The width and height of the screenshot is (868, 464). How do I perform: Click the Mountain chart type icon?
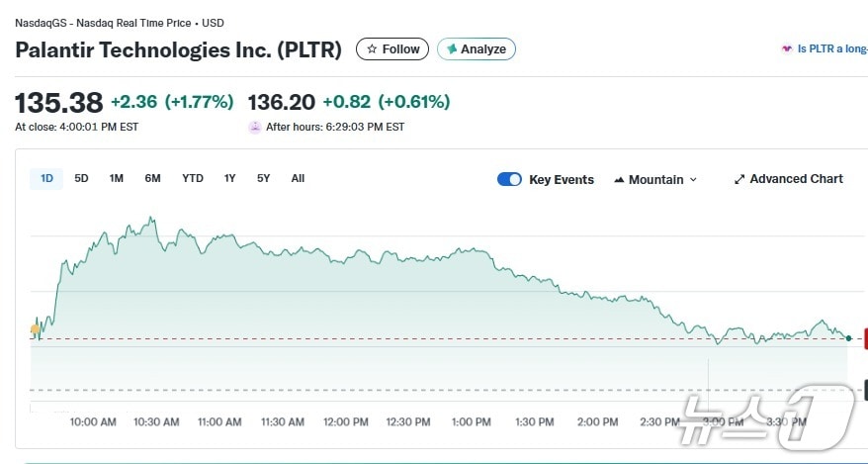pos(619,180)
